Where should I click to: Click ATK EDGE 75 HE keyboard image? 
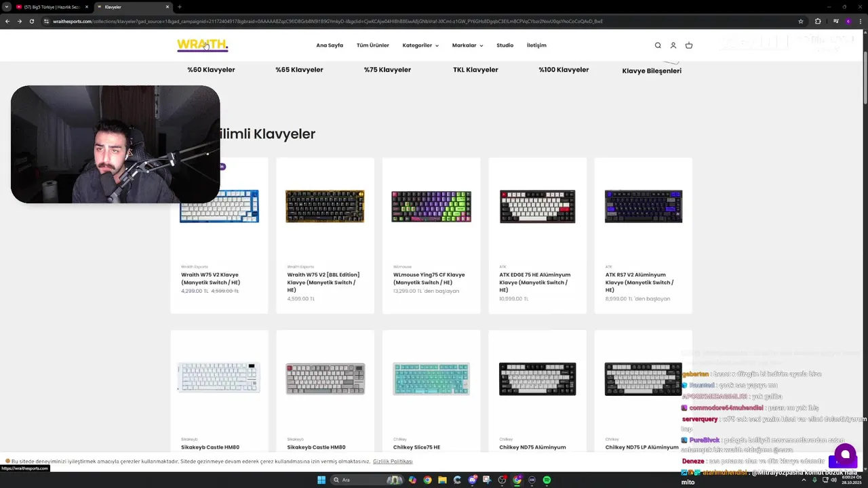click(x=537, y=206)
